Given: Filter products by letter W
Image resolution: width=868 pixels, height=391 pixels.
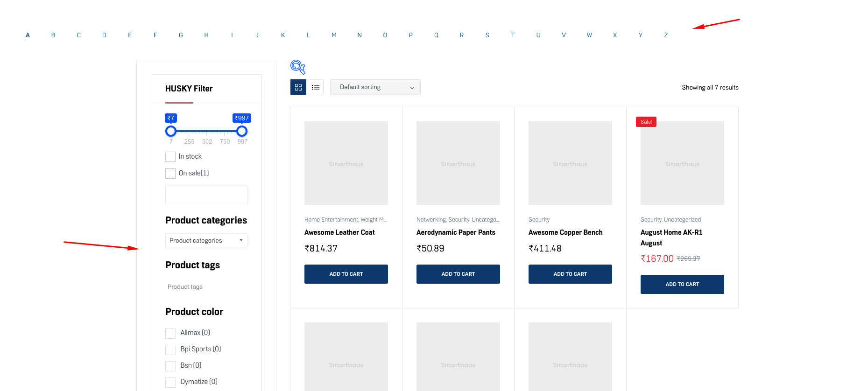Looking at the screenshot, I should click(x=589, y=35).
